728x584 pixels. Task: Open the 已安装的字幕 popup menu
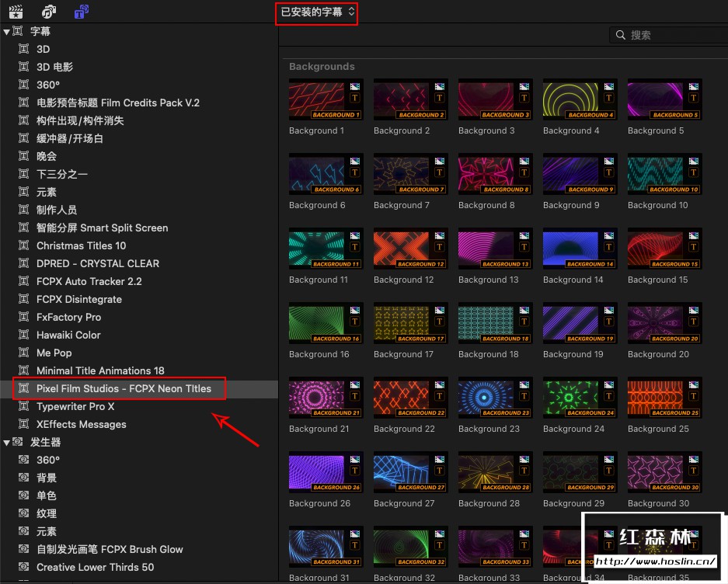click(317, 12)
